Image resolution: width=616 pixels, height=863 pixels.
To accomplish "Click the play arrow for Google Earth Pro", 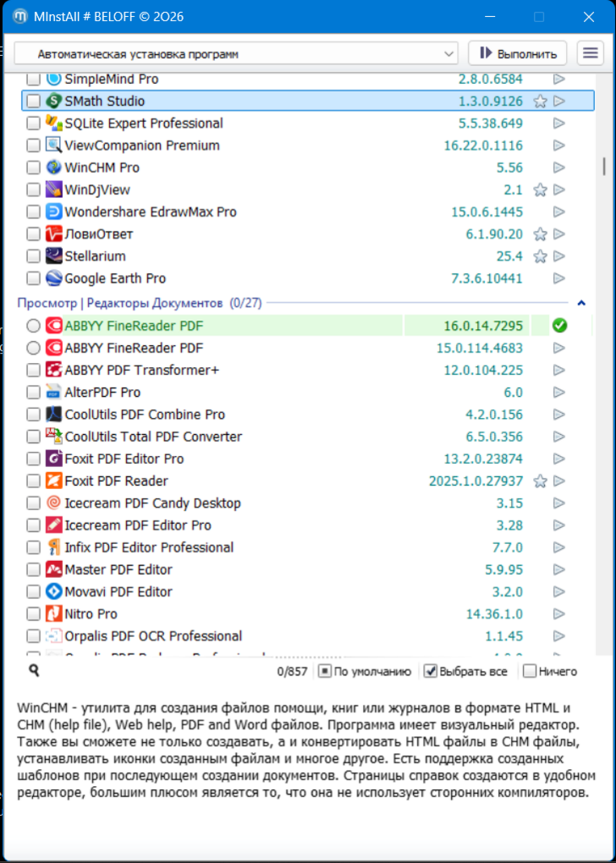I will coord(559,278).
